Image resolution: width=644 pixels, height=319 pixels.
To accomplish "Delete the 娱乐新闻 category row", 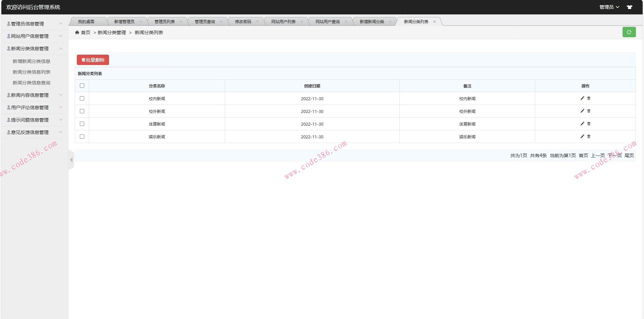I will [x=589, y=136].
